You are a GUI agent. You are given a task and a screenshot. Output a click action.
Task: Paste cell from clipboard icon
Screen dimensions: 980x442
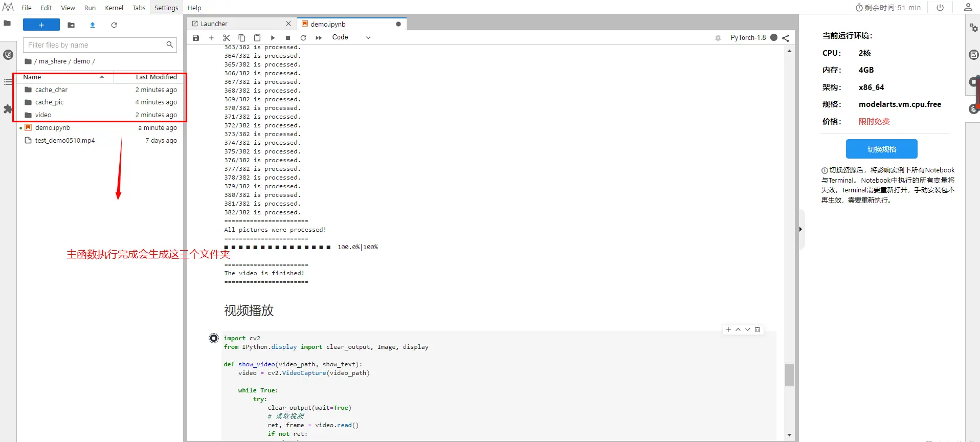(x=257, y=38)
